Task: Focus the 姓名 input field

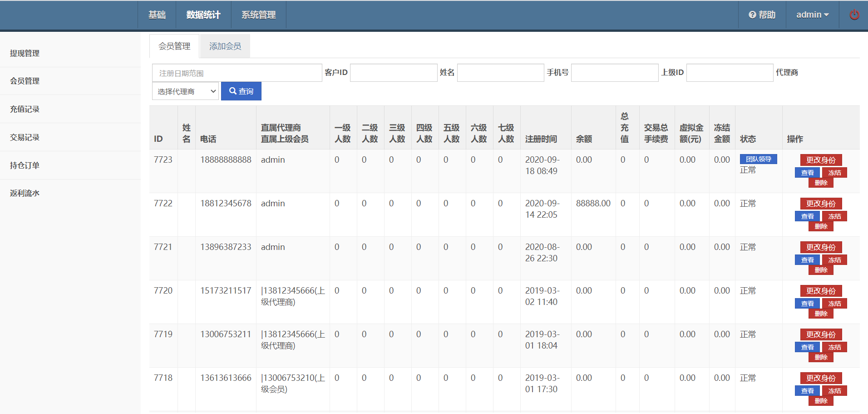Action: tap(500, 73)
